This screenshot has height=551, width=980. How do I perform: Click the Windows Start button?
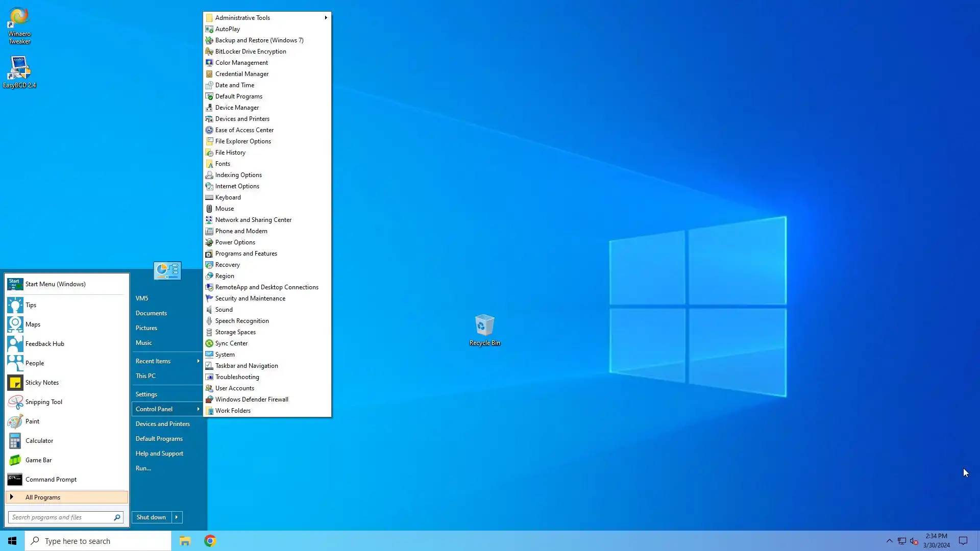[x=12, y=541]
